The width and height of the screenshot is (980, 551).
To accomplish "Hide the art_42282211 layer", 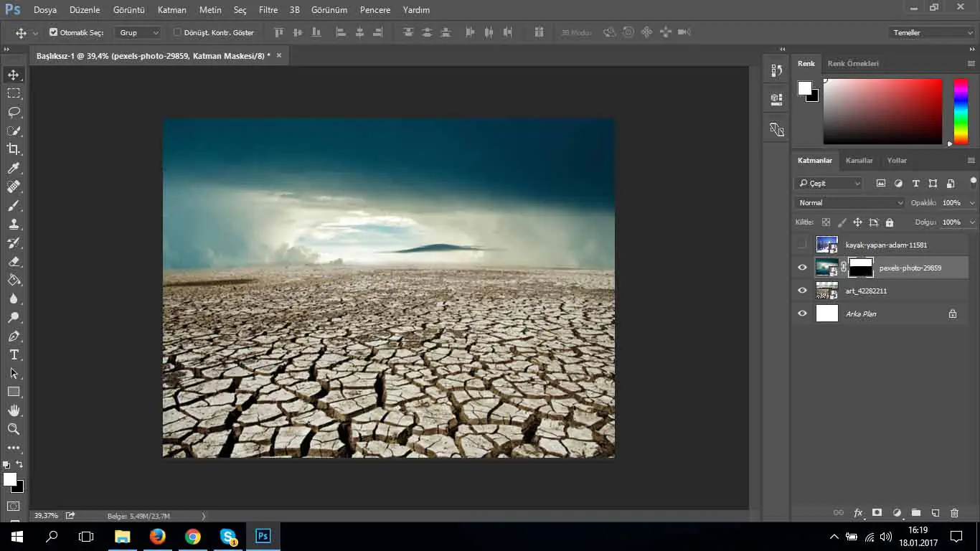I will (x=802, y=291).
